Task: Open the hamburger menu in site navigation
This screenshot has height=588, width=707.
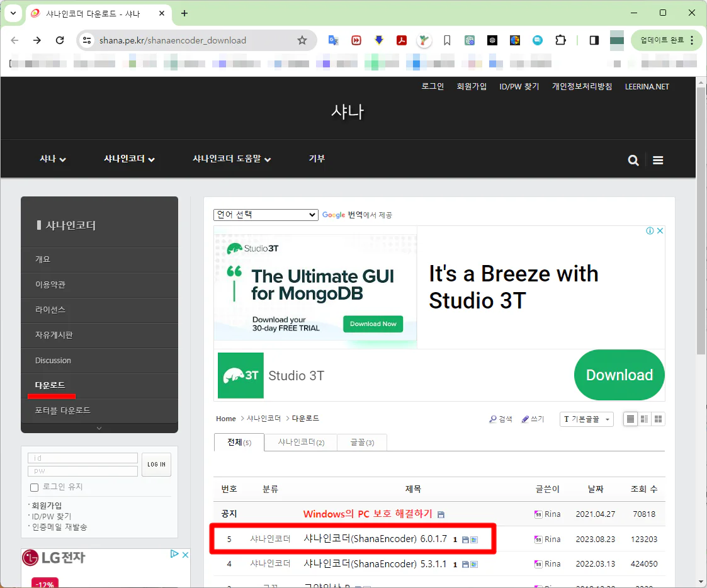Action: pyautogui.click(x=658, y=160)
